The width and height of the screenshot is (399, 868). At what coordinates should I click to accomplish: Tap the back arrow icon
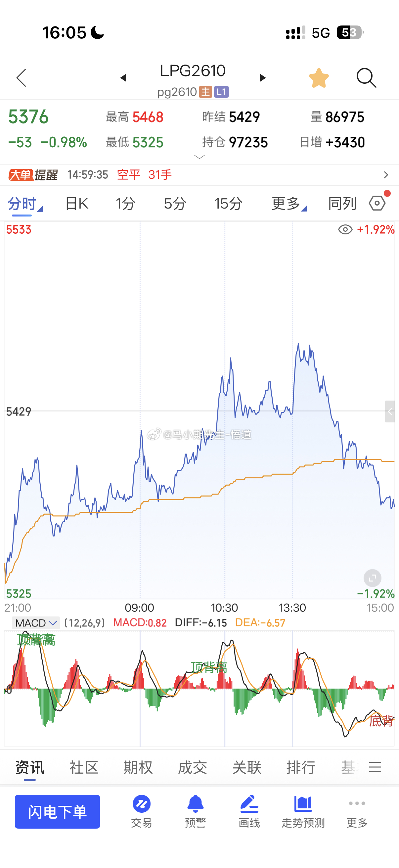coord(22,78)
